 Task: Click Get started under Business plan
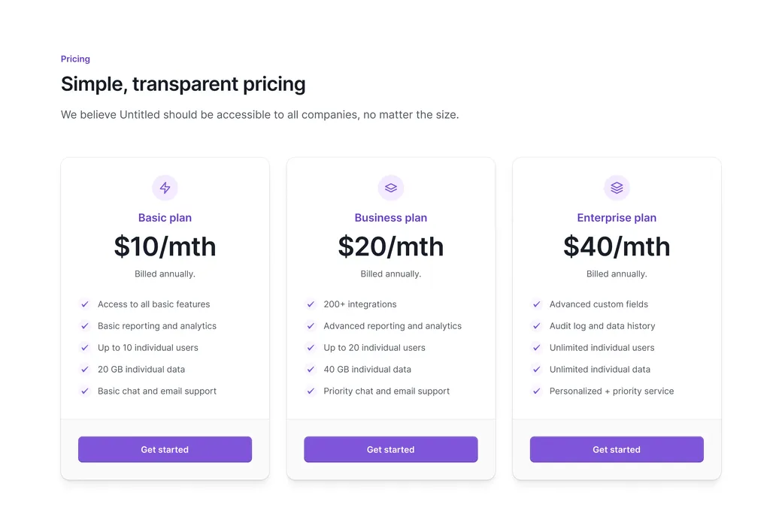(390, 449)
